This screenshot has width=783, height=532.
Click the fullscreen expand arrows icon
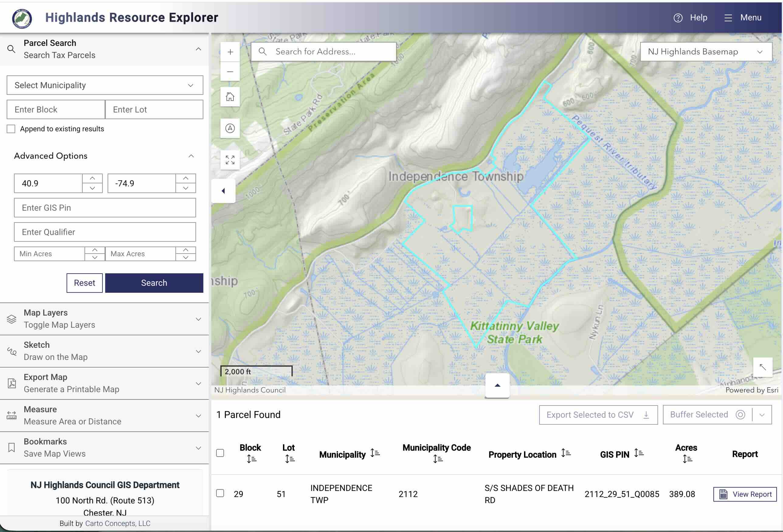pyautogui.click(x=230, y=160)
